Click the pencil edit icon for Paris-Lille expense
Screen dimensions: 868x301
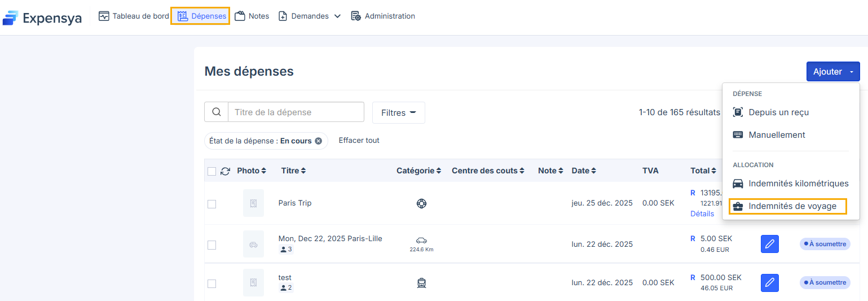coord(769,244)
